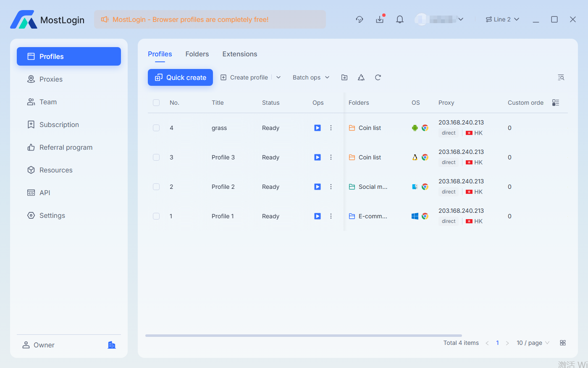Open the Extensions tab
This screenshot has width=588, height=368.
[x=239, y=54]
